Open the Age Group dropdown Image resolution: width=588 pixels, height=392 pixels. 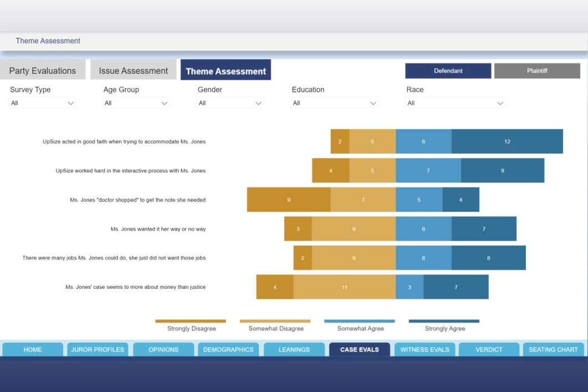[x=136, y=103]
